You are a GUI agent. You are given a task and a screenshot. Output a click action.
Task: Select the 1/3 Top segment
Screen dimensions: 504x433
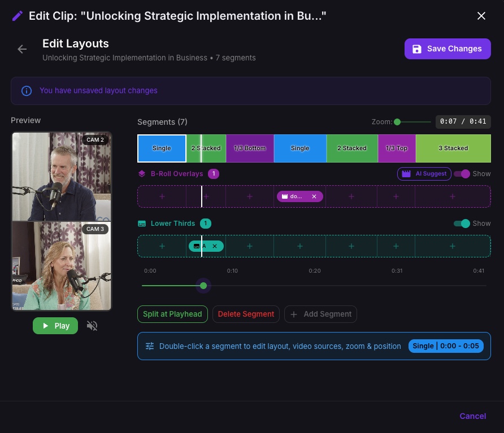[397, 148]
